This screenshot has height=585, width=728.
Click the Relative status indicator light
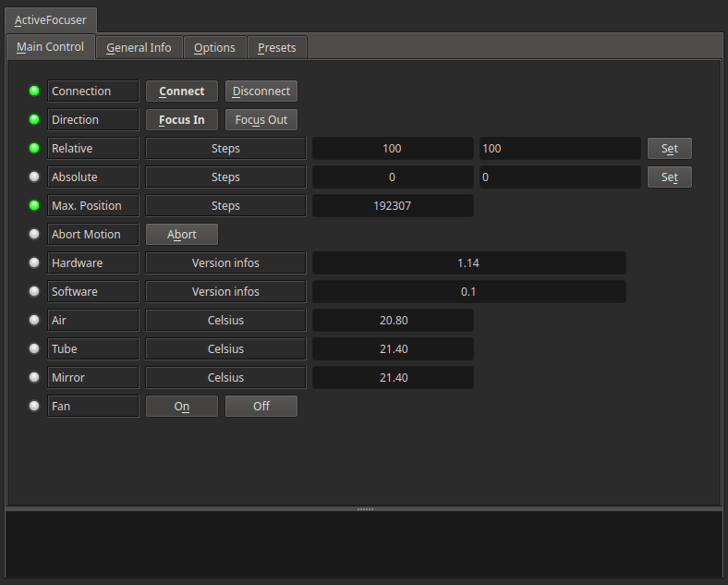[34, 148]
